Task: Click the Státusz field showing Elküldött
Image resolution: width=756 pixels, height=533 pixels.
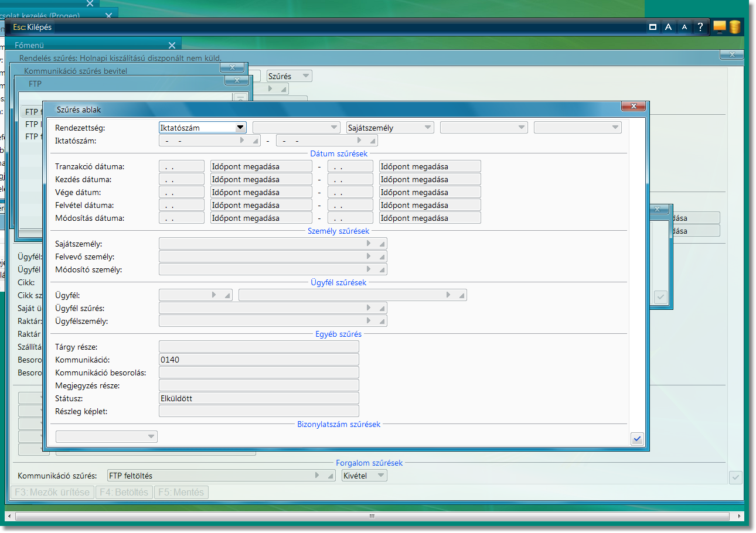Action: [259, 398]
